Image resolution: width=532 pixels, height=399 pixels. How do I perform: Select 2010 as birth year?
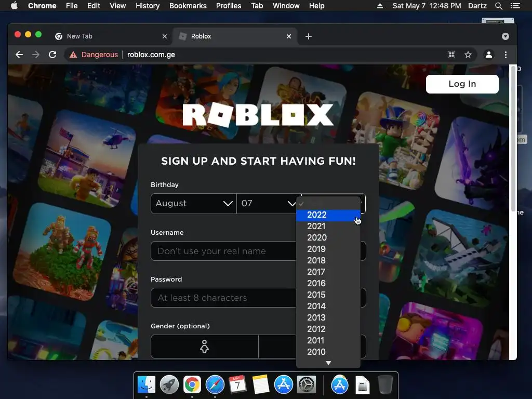tap(328, 352)
